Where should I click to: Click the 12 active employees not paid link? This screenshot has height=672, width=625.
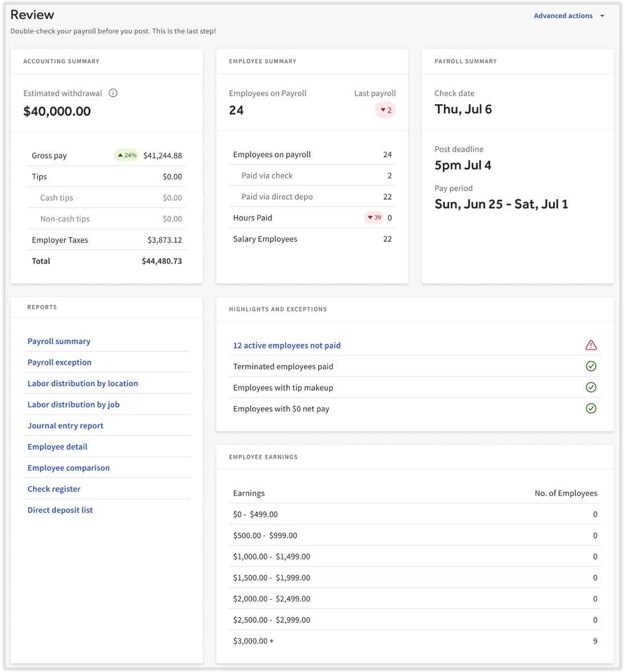pos(286,345)
